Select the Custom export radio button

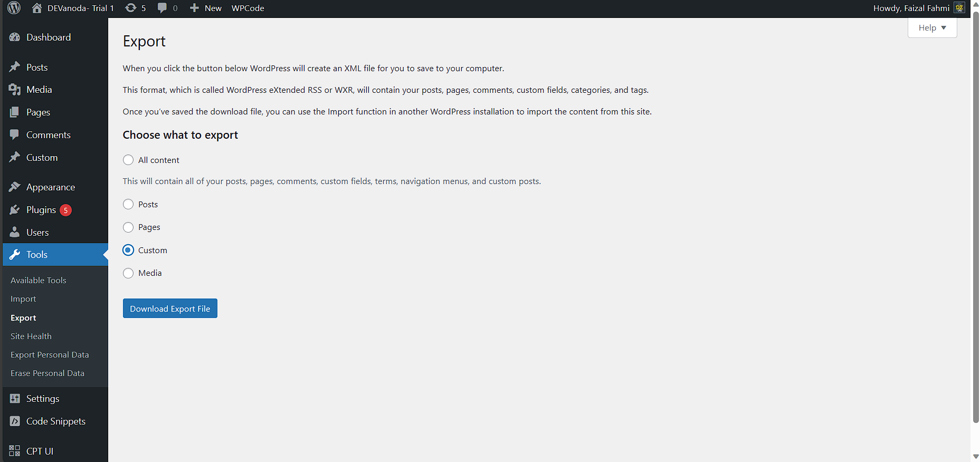coord(128,250)
